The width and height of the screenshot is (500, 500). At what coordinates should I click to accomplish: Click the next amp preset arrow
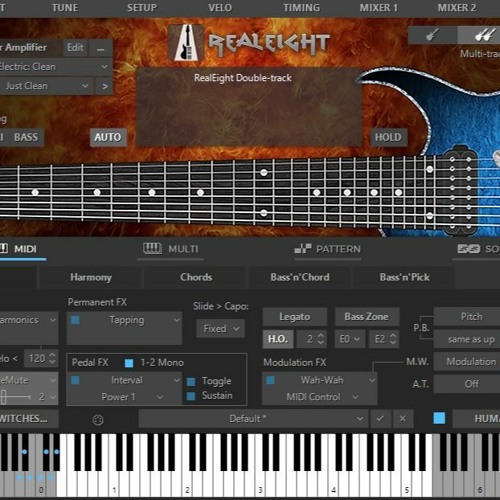tap(105, 86)
